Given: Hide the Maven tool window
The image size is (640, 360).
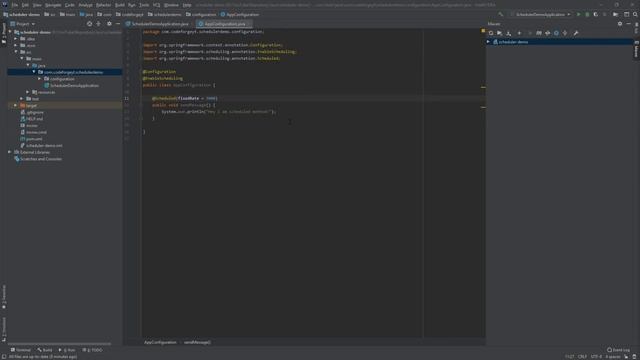Looking at the screenshot, I should coord(629,24).
